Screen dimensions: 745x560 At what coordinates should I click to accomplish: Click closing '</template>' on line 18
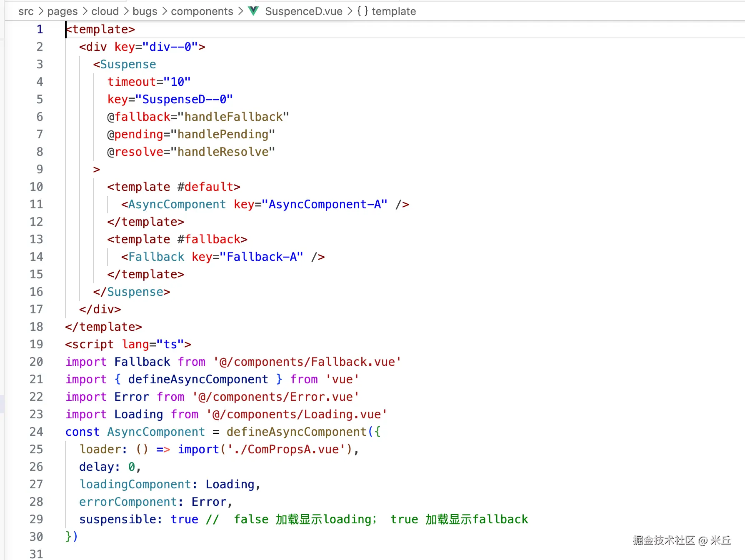(104, 327)
